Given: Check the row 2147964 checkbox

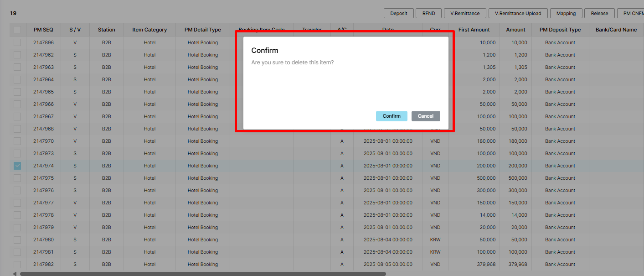Looking at the screenshot, I should [17, 79].
